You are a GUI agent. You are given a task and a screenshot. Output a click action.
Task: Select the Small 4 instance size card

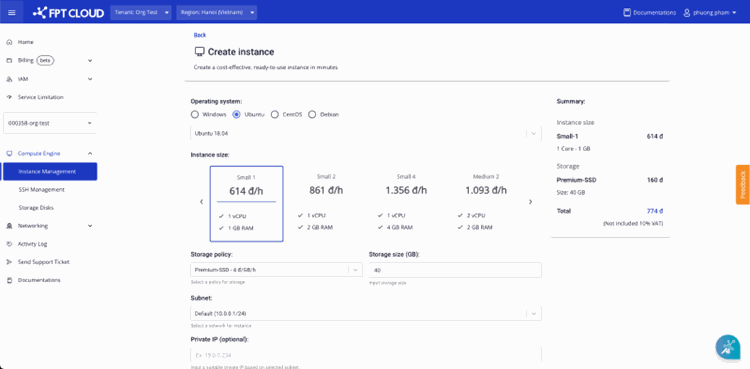[x=406, y=204]
